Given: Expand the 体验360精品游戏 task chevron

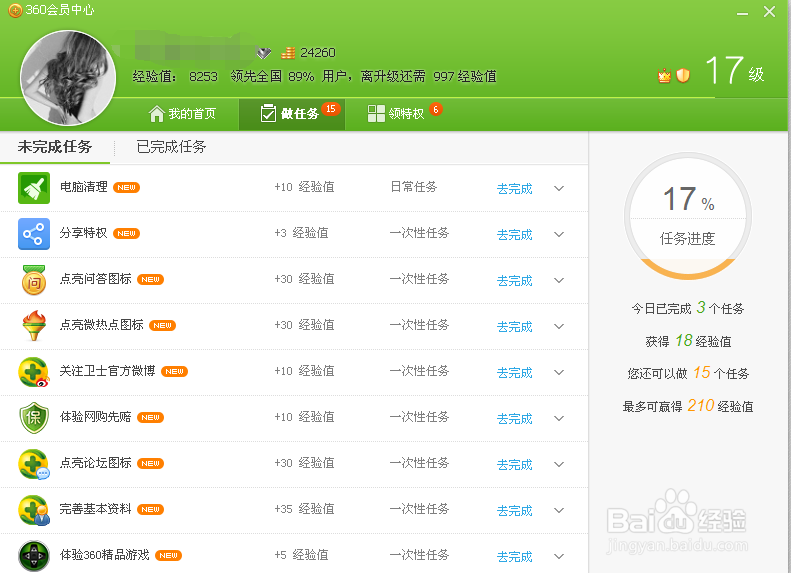Looking at the screenshot, I should (x=559, y=556).
